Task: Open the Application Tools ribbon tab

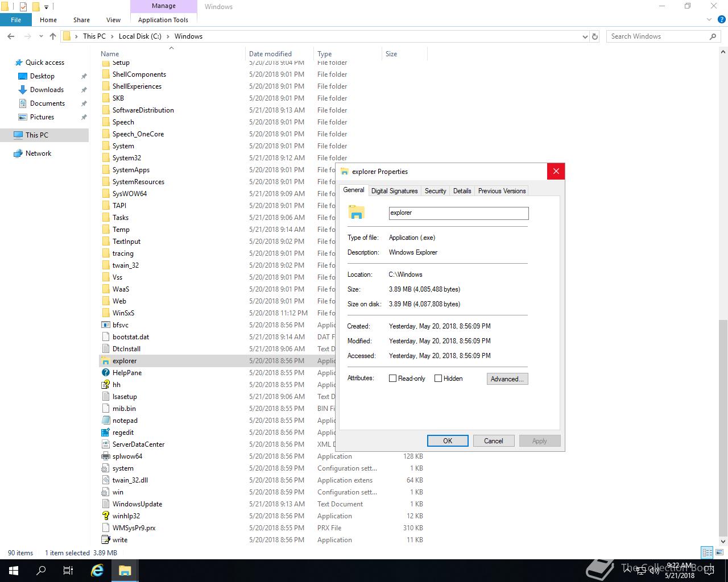Action: click(163, 20)
